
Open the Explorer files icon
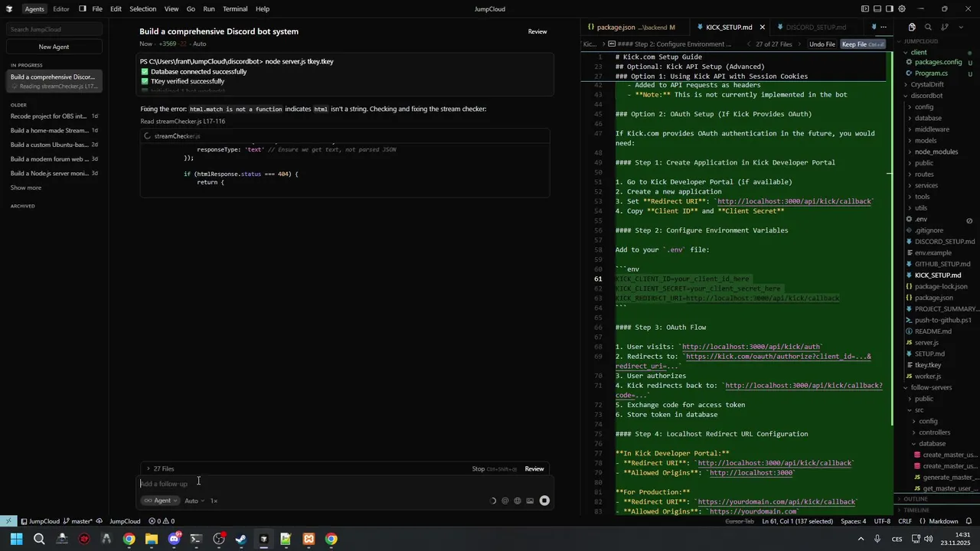point(912,28)
